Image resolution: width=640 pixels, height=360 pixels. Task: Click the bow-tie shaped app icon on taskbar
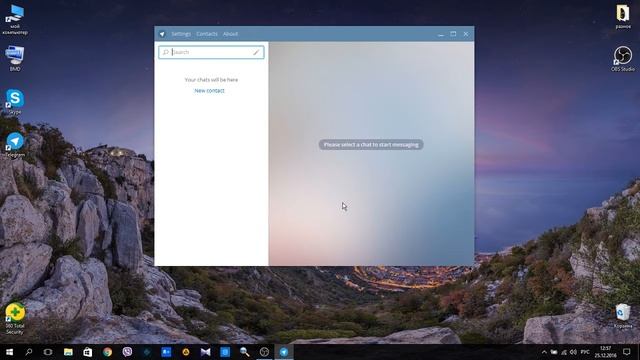pyautogui.click(x=205, y=352)
